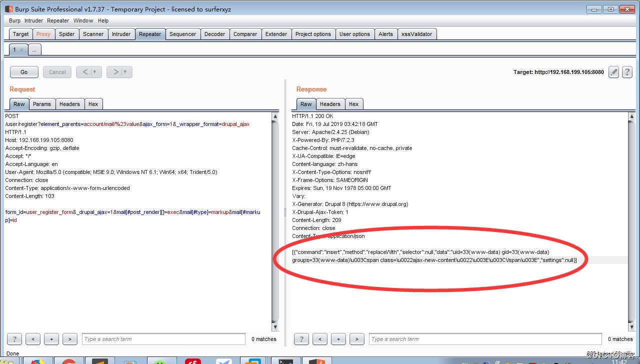Switch to the Sequencer tab
The height and width of the screenshot is (364, 640).
182,34
